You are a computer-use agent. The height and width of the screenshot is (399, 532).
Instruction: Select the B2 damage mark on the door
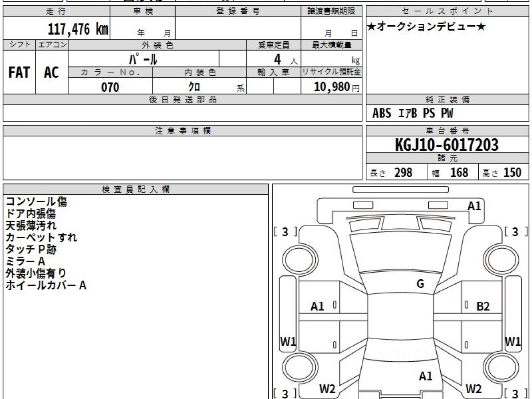click(x=483, y=306)
